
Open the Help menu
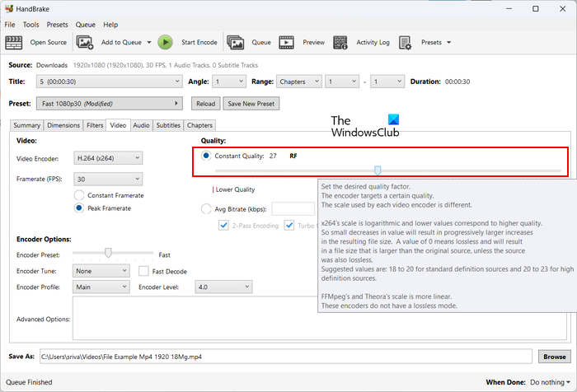pos(110,25)
